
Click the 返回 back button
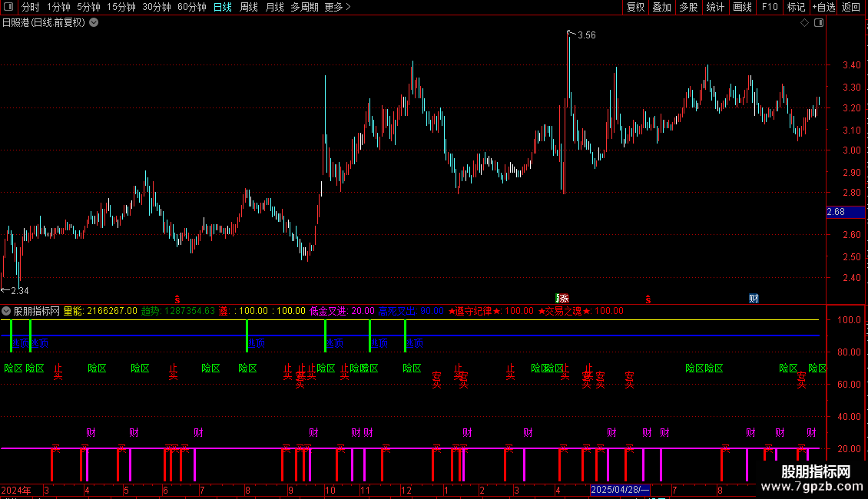[x=851, y=7]
